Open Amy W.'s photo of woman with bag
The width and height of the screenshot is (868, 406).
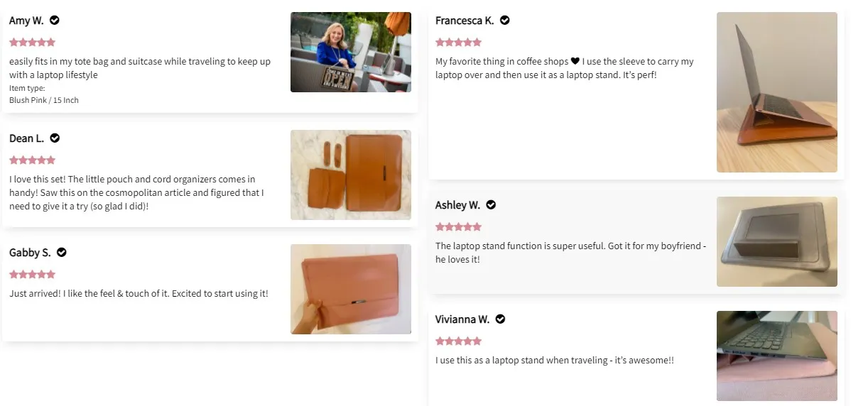click(x=351, y=52)
